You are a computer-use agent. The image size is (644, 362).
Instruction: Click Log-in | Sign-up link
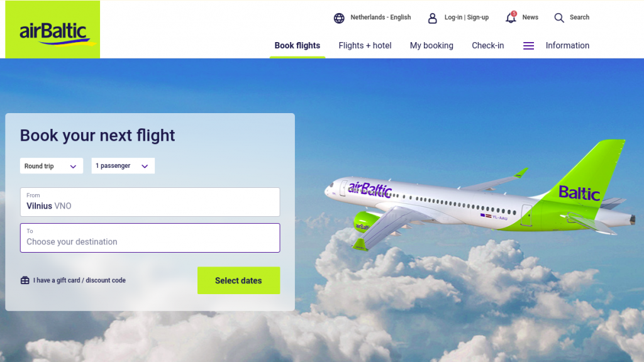click(467, 17)
